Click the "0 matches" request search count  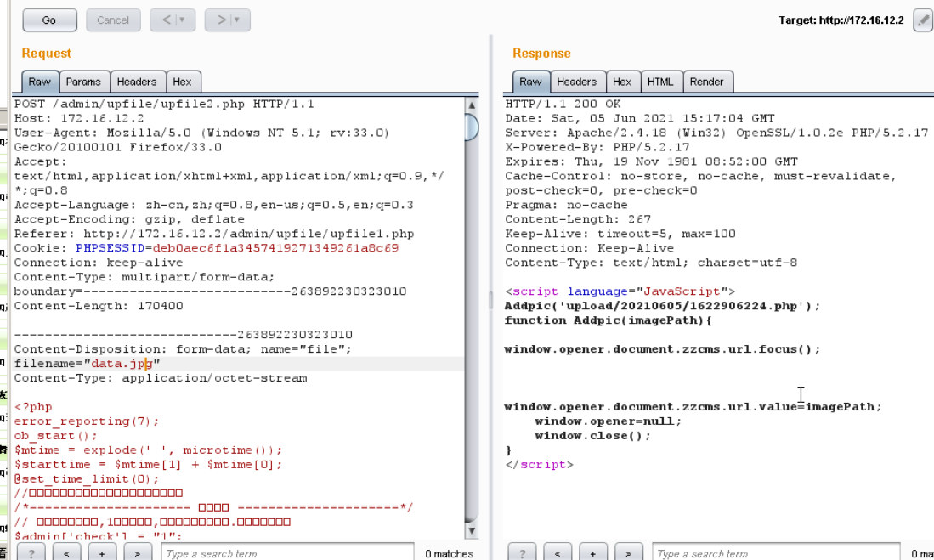449,553
